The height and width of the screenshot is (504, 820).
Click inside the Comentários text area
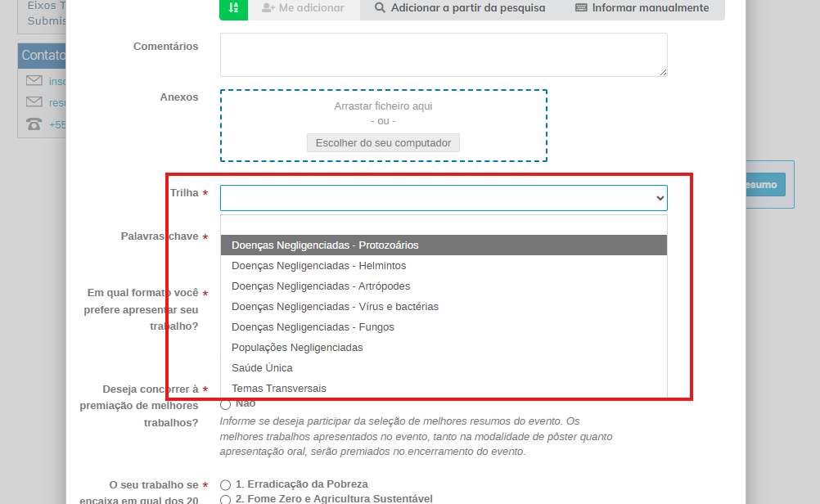pyautogui.click(x=444, y=55)
